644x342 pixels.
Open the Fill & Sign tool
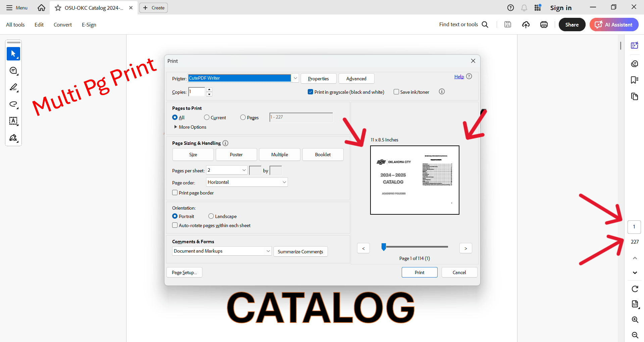(x=13, y=138)
